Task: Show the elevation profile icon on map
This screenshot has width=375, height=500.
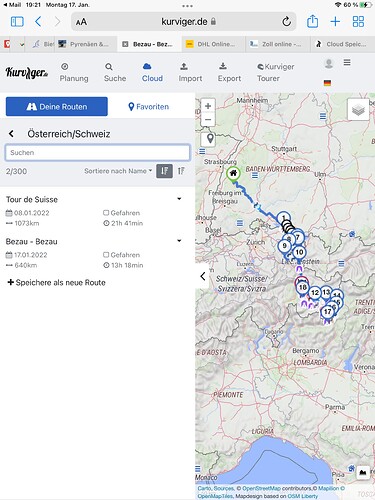Action: tap(363, 472)
